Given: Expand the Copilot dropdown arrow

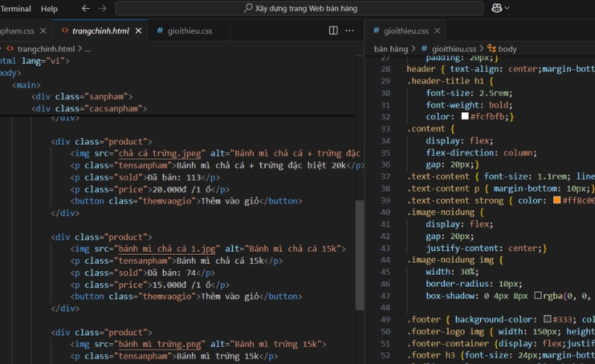Looking at the screenshot, I should point(507,8).
